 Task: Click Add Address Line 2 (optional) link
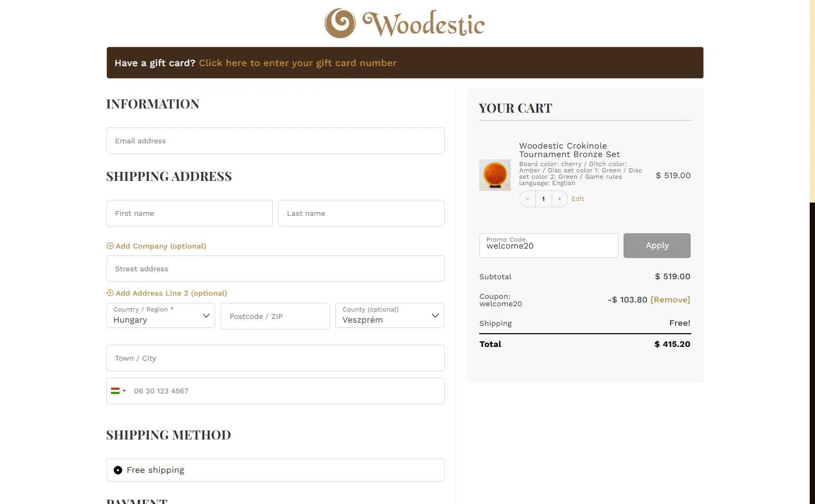click(x=171, y=293)
